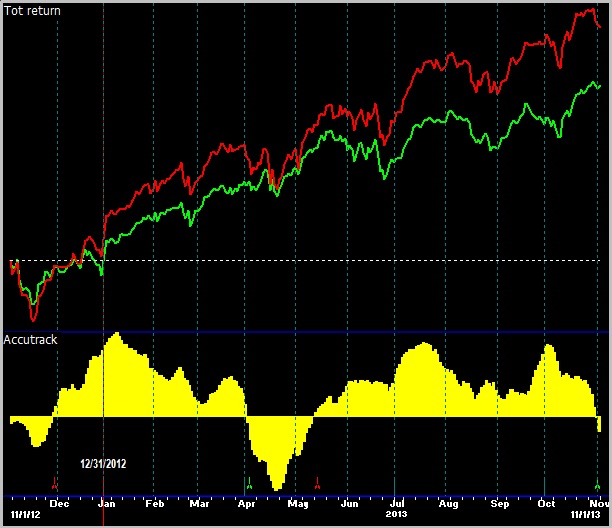The image size is (612, 528).
Task: Click the tallest yellow Accutrack peak near Jan
Action: [116, 334]
